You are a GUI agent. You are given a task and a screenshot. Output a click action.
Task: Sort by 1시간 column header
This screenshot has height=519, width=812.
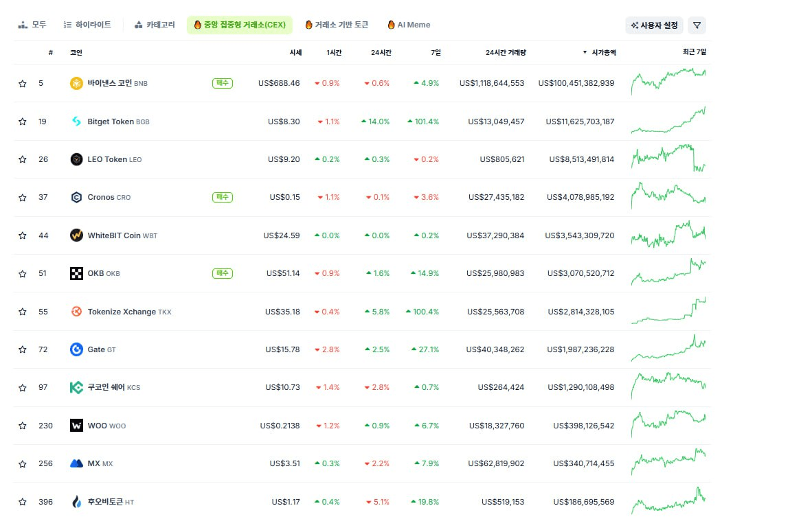point(334,52)
